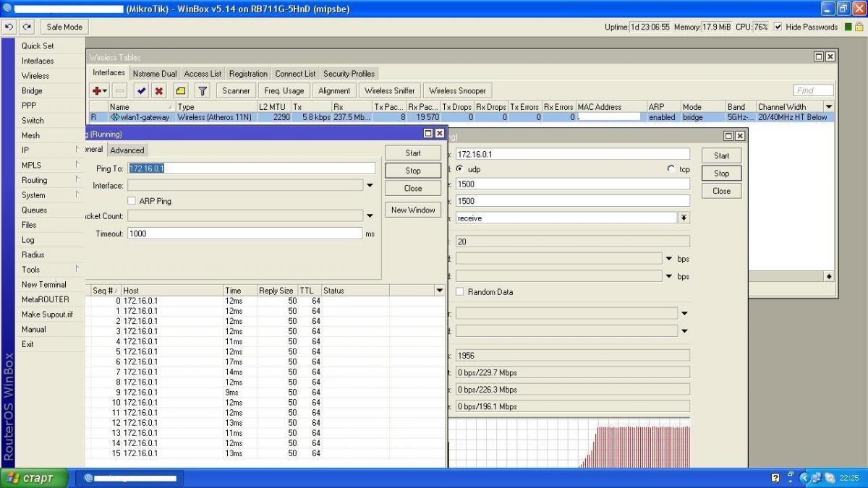The width and height of the screenshot is (868, 488).
Task: Switch to the Security Profiles tab
Action: [x=349, y=74]
